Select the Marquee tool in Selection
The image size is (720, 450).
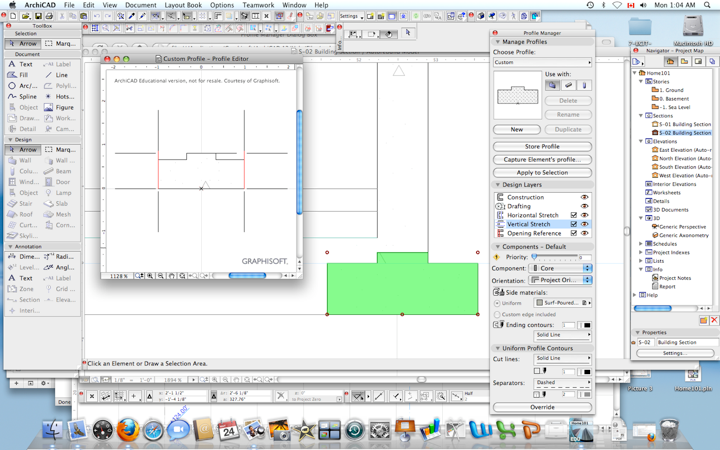[59, 43]
